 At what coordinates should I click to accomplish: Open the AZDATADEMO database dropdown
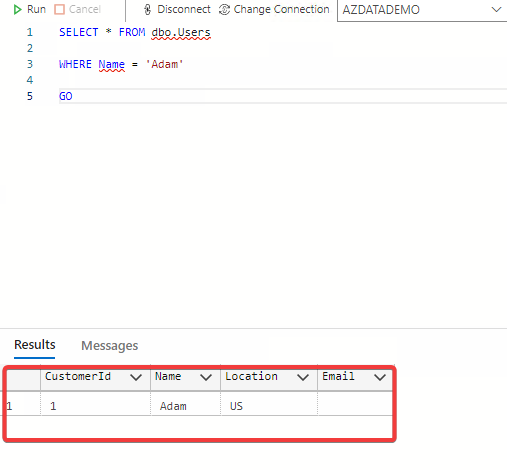pos(422,10)
